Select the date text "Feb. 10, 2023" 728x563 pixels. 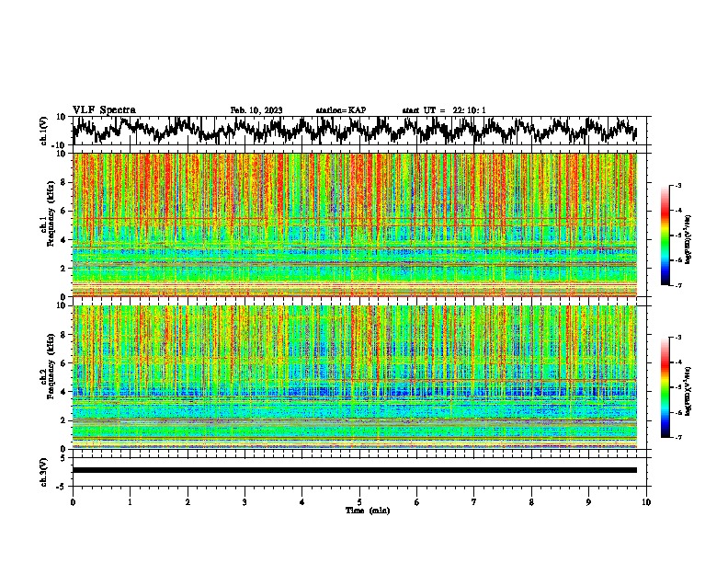256,110
